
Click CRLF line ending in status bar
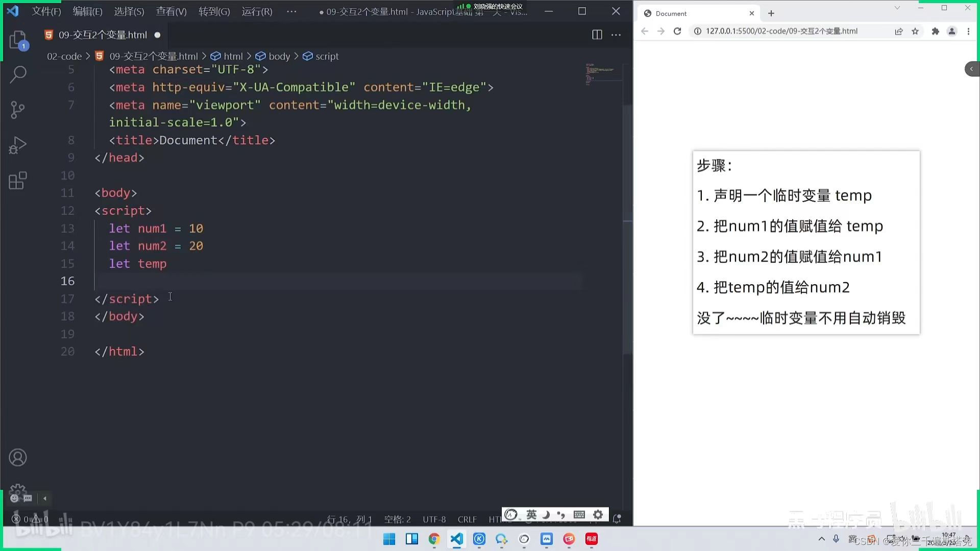467,519
